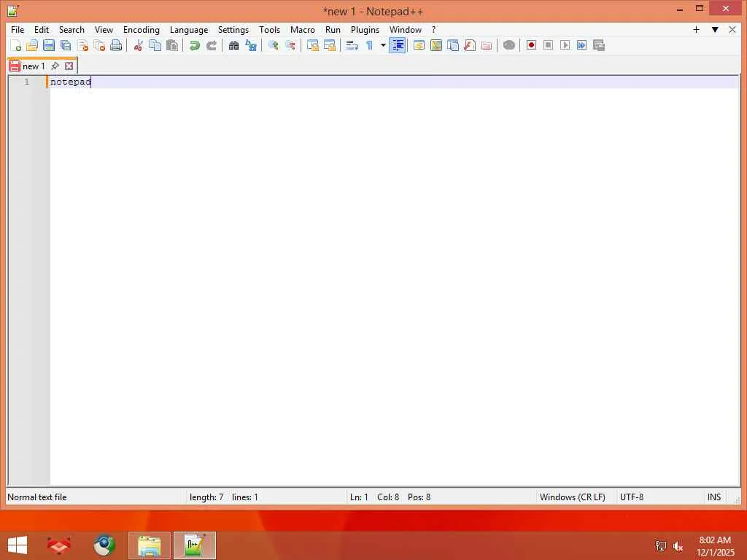Toggle the file Monitoring (tail) icon
The height and width of the screenshot is (560, 747).
tap(508, 45)
